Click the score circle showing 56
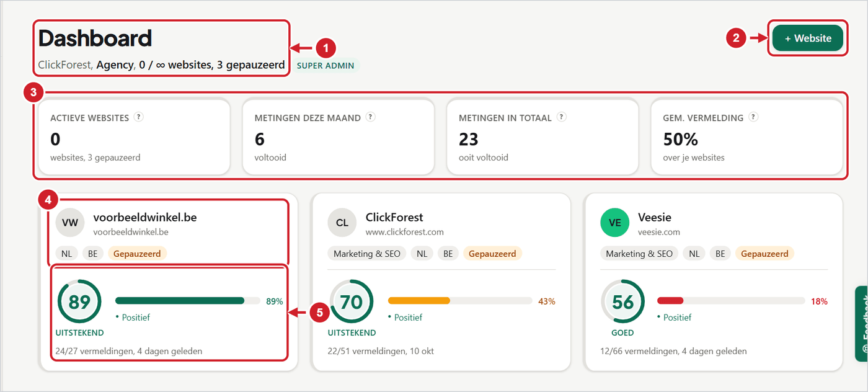This screenshot has width=868, height=392. [x=623, y=301]
